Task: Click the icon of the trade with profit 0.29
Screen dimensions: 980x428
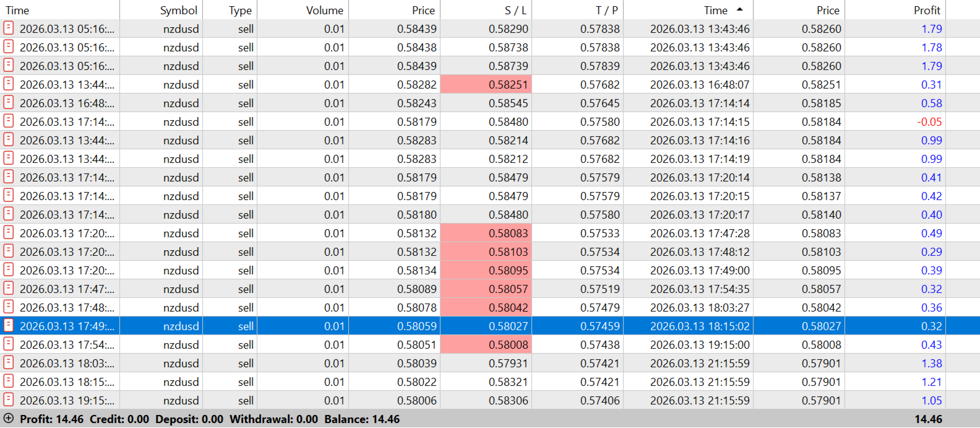Action: 9,251
